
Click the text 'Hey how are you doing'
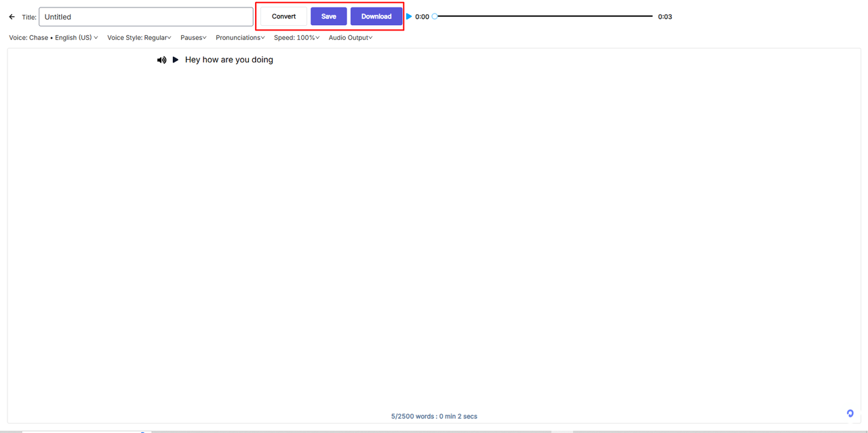point(229,60)
